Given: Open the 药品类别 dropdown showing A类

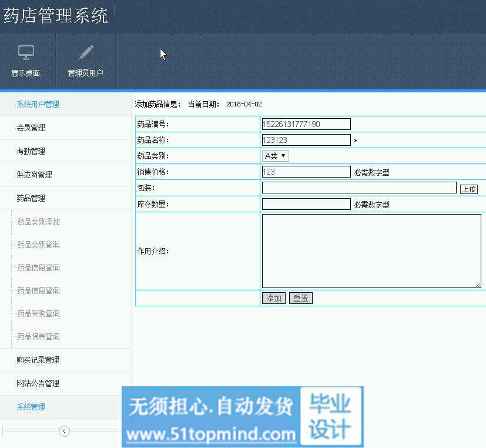Looking at the screenshot, I should click(275, 156).
